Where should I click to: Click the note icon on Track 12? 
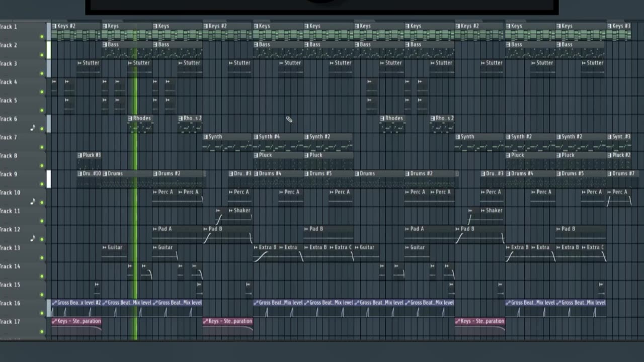pyautogui.click(x=33, y=238)
